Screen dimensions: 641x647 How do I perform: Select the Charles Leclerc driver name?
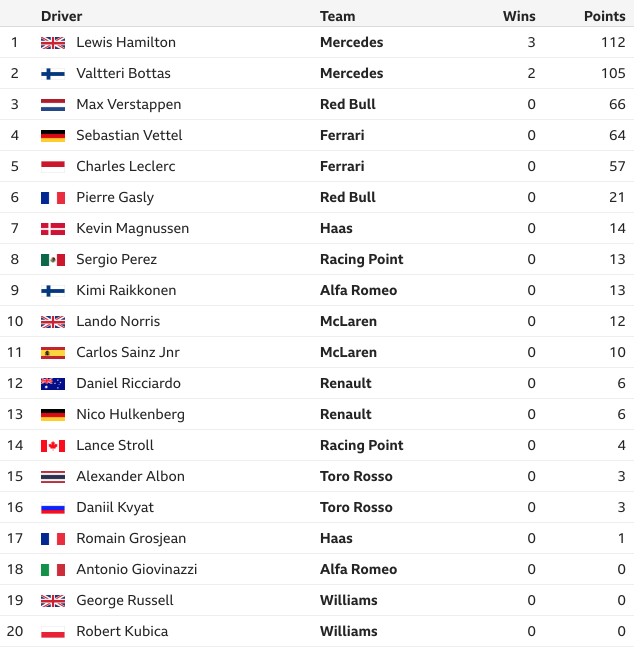click(x=126, y=166)
